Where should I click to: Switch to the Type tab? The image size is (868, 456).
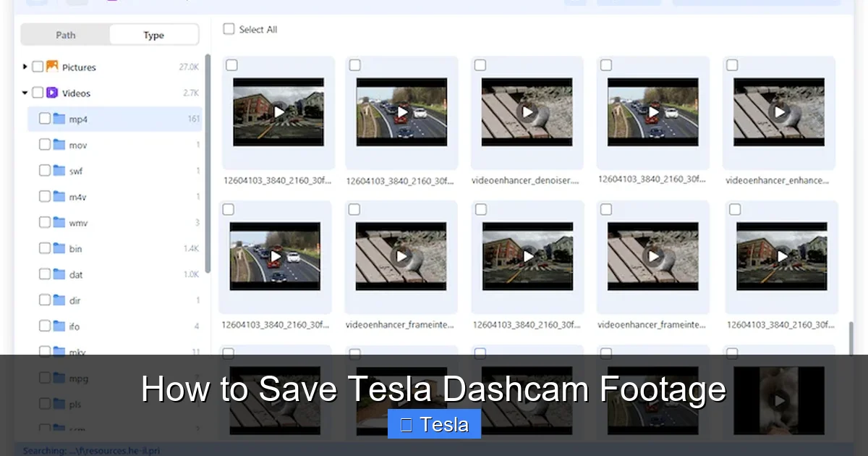coord(153,35)
